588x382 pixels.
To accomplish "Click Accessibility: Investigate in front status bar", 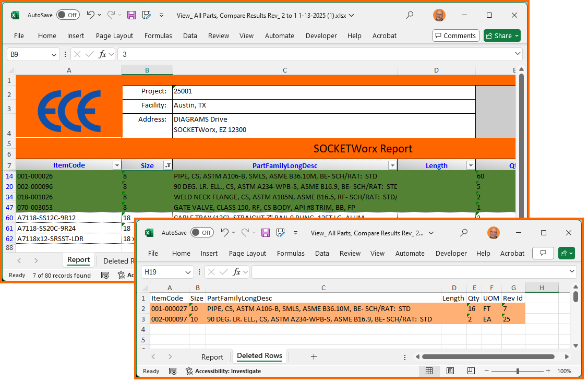I will [x=223, y=371].
